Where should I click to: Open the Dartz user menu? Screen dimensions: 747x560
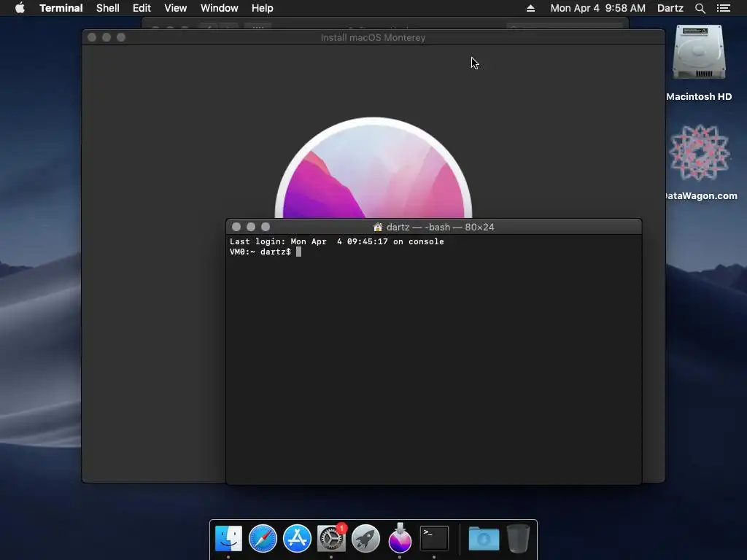670,8
